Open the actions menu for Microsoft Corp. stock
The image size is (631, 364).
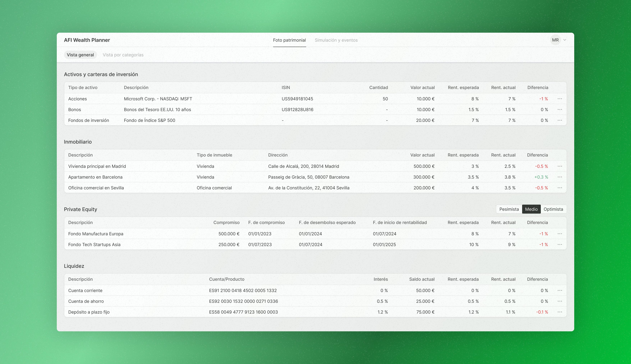point(560,99)
